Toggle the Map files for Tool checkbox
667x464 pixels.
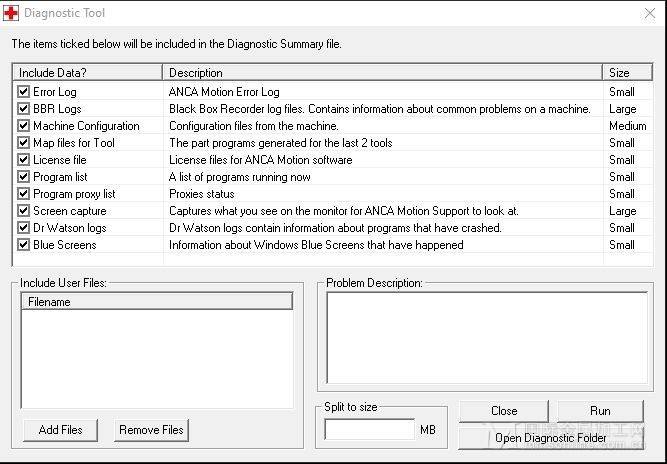pyautogui.click(x=23, y=142)
